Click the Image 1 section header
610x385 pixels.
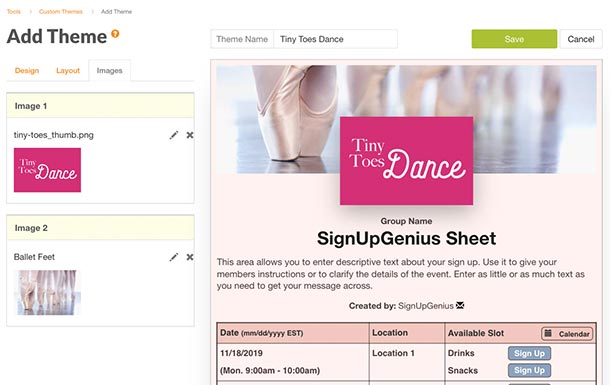[x=100, y=106]
